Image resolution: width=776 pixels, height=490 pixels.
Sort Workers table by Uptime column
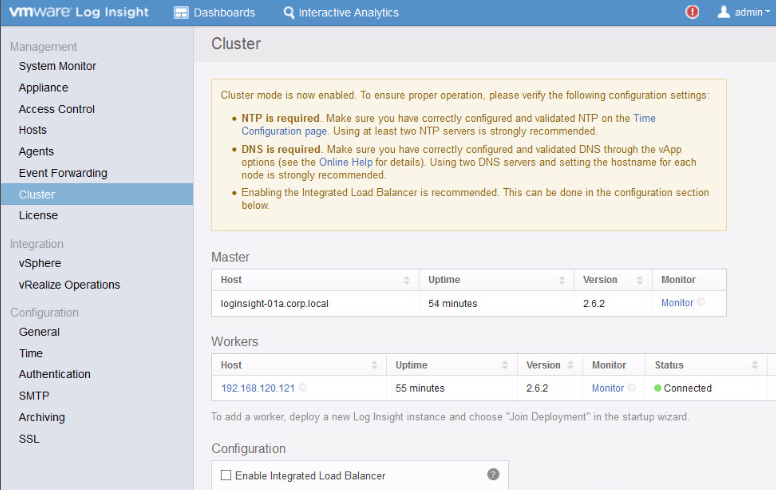click(452, 365)
